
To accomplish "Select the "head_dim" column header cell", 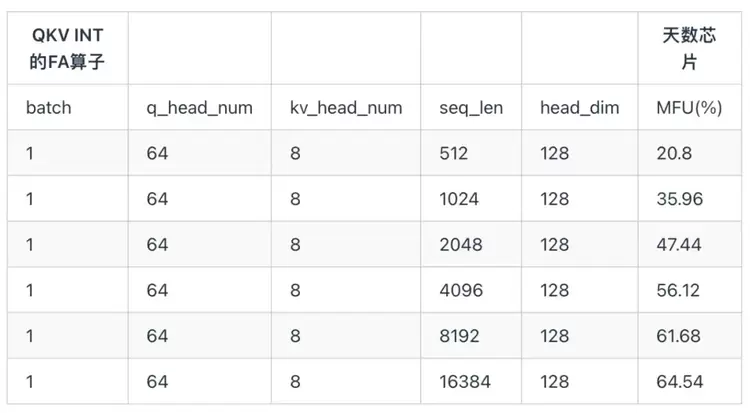I will 579,107.
